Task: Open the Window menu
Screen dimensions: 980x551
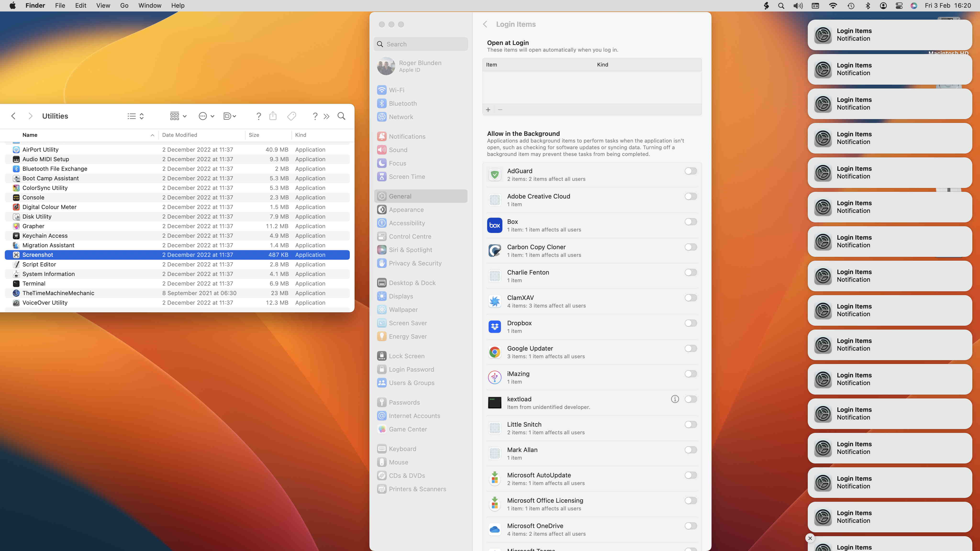Action: (x=150, y=6)
